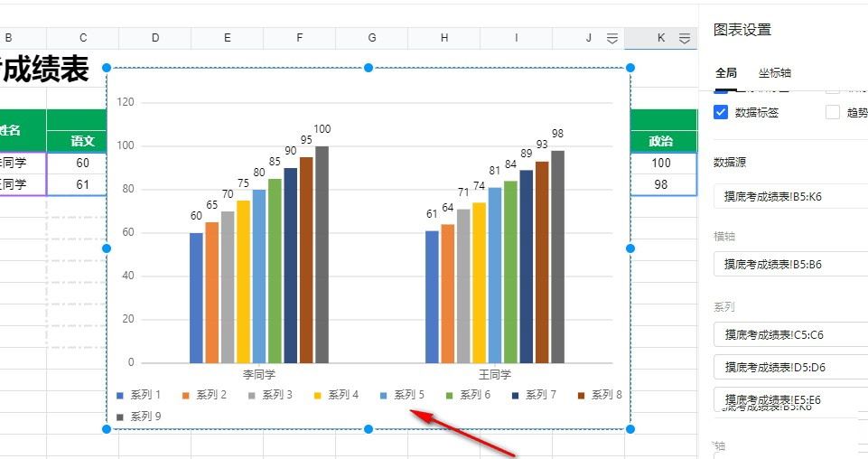Click the 政治 header cell
The width and height of the screenshot is (868, 459).
pos(660,142)
